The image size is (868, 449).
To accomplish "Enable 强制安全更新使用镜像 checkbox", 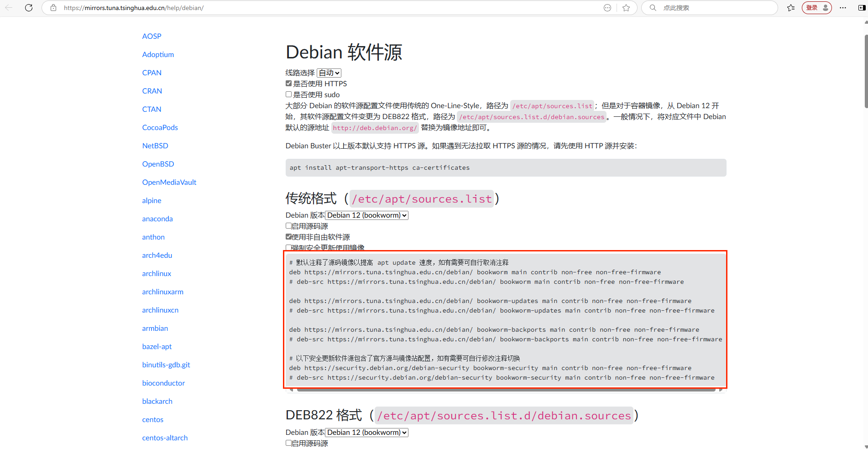I will click(x=288, y=248).
